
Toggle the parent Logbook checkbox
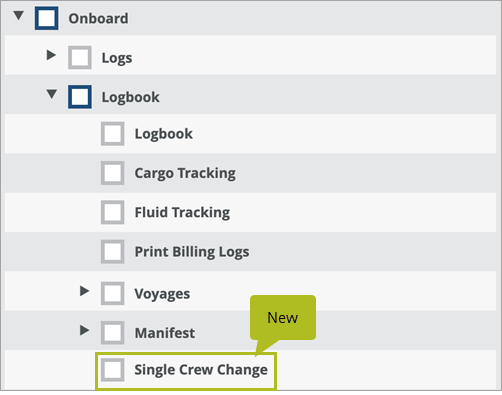pyautogui.click(x=80, y=97)
